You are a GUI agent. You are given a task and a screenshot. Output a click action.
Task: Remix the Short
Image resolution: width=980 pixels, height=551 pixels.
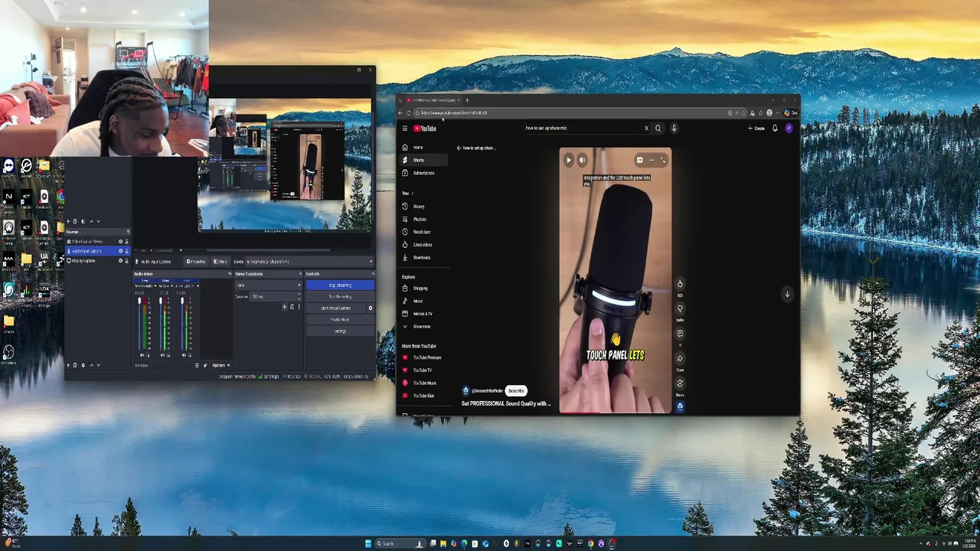point(680,383)
